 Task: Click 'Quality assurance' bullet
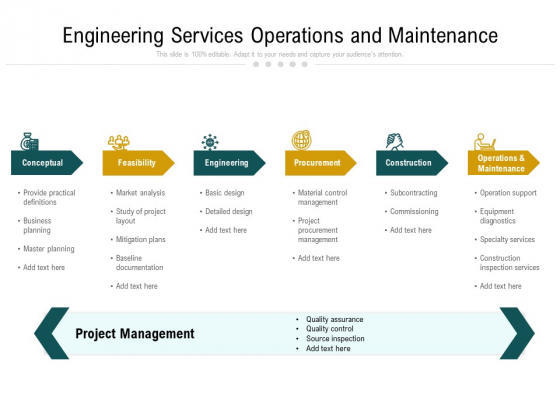335,319
